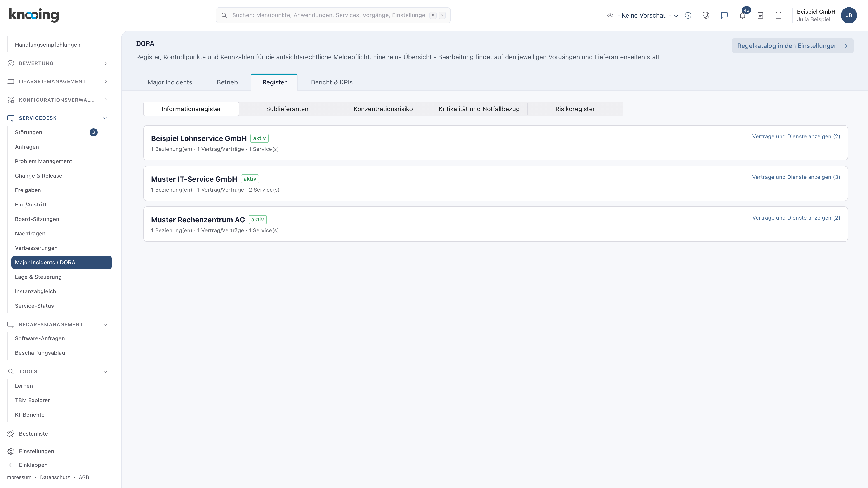868x488 pixels.
Task: Open the help question mark icon
Action: [688, 16]
